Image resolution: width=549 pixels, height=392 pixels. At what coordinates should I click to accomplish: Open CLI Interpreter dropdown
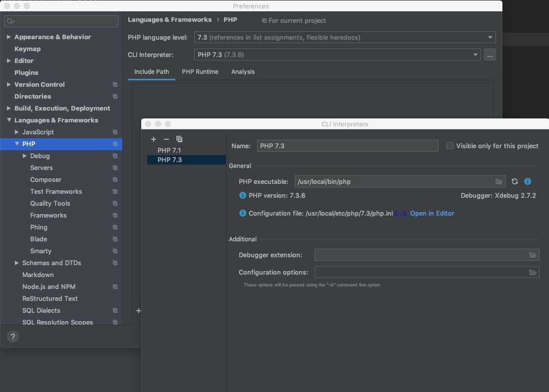(337, 55)
